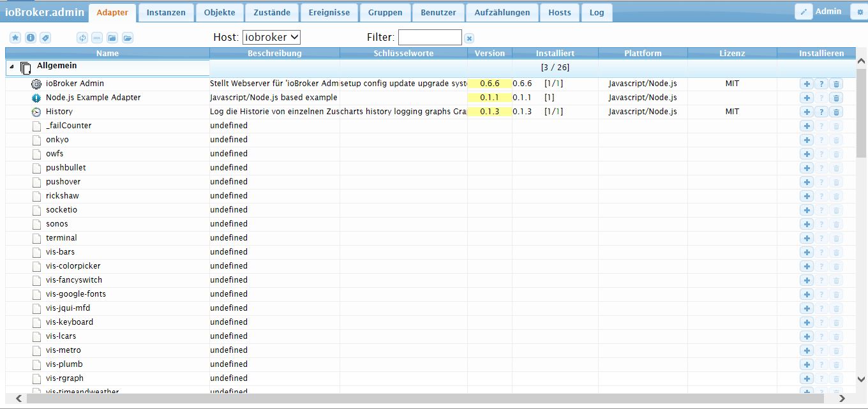Switch to the Gruppen tab

click(385, 13)
